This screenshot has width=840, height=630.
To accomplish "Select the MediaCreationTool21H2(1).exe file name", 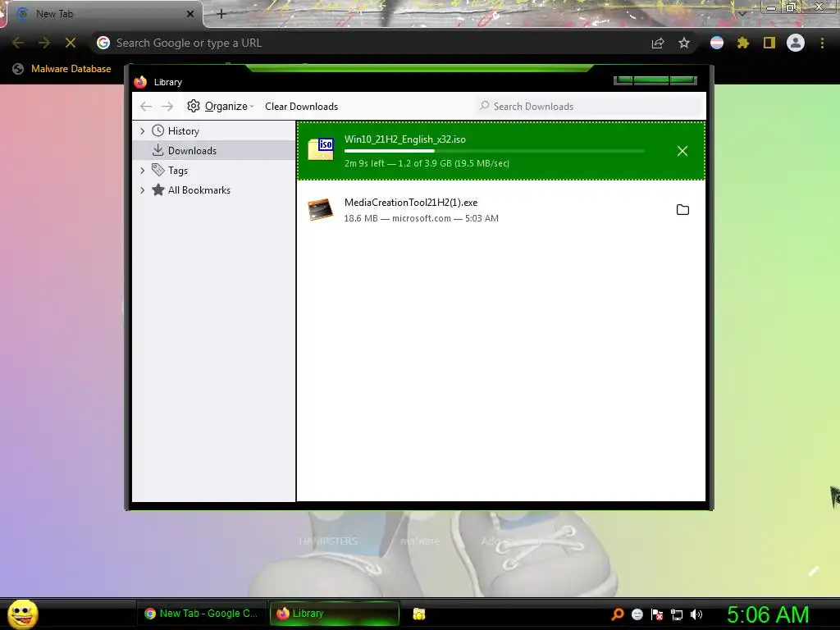I will coord(411,203).
